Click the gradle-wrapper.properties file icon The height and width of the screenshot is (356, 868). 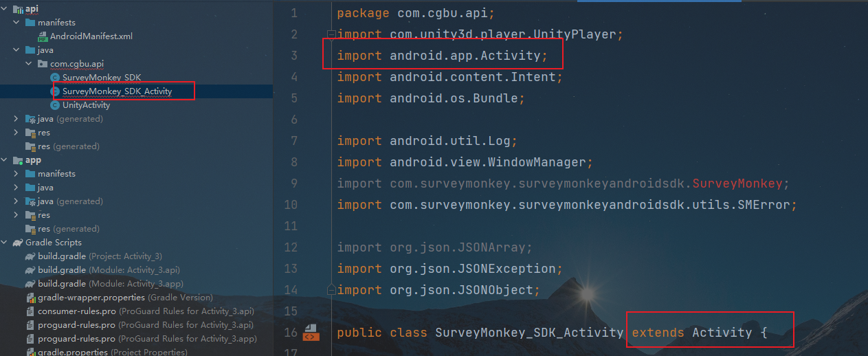[31, 298]
